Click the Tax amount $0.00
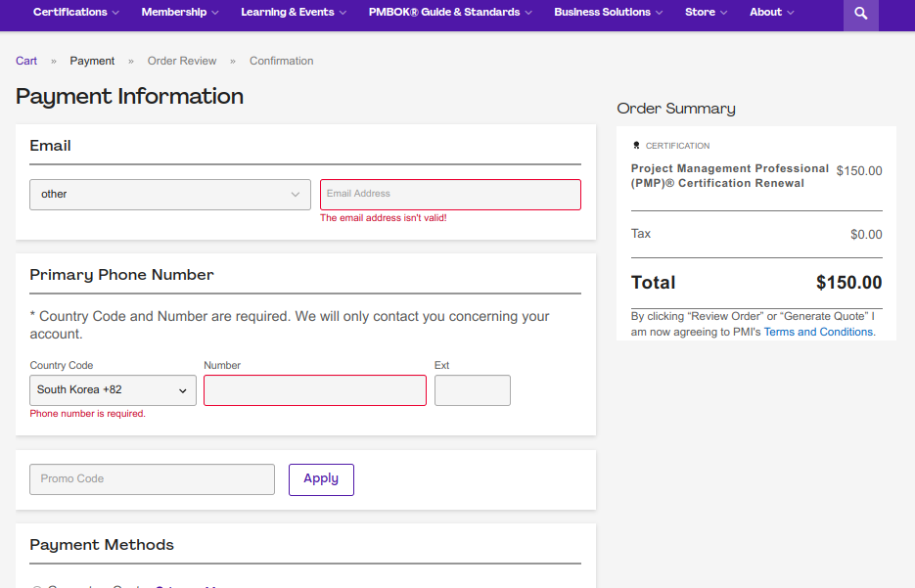Image resolution: width=915 pixels, height=588 pixels. tap(866, 235)
